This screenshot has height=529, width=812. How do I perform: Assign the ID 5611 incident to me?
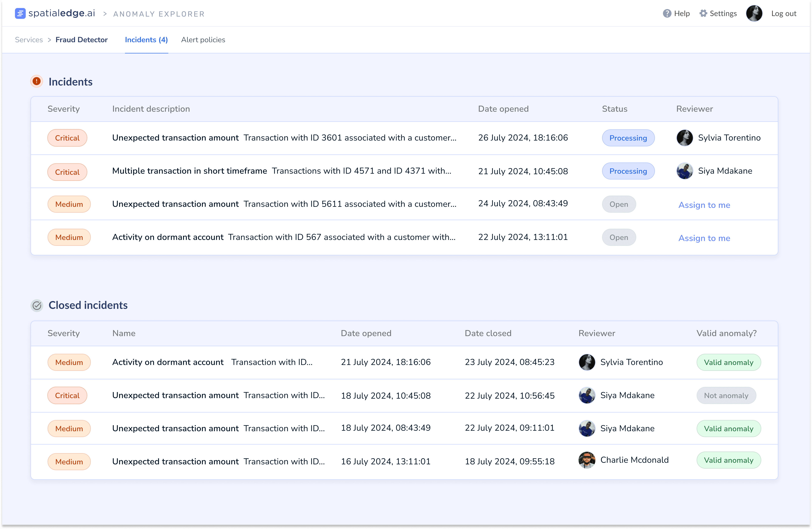point(704,205)
